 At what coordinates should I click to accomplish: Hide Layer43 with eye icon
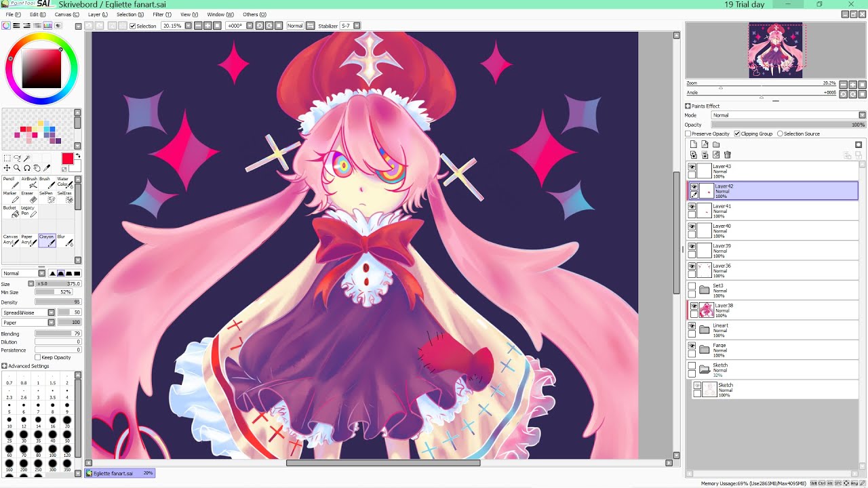tap(692, 167)
